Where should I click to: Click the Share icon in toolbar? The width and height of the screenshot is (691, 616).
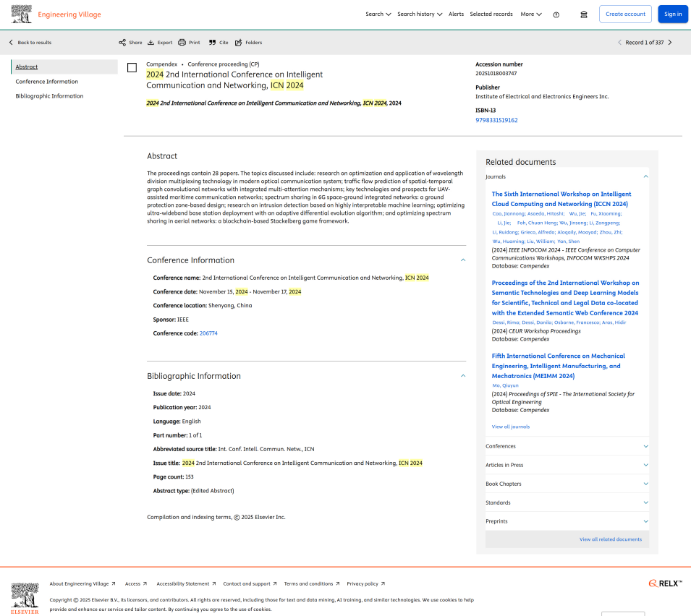[x=122, y=42]
